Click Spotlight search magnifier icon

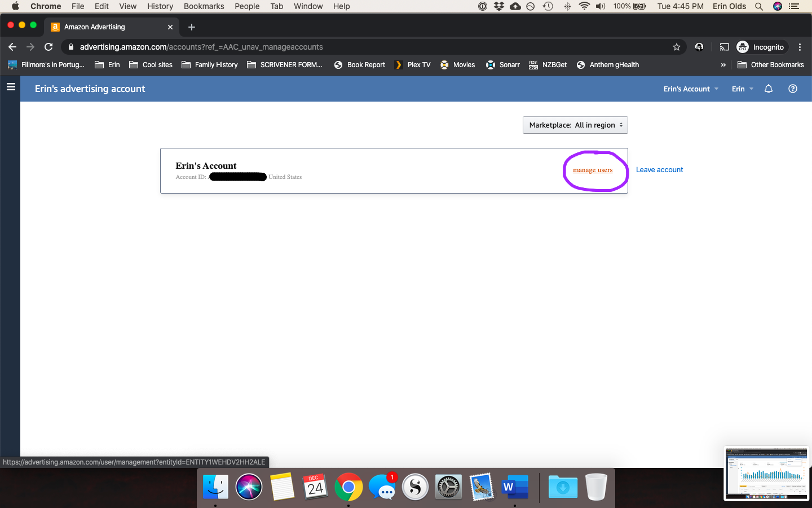point(759,6)
